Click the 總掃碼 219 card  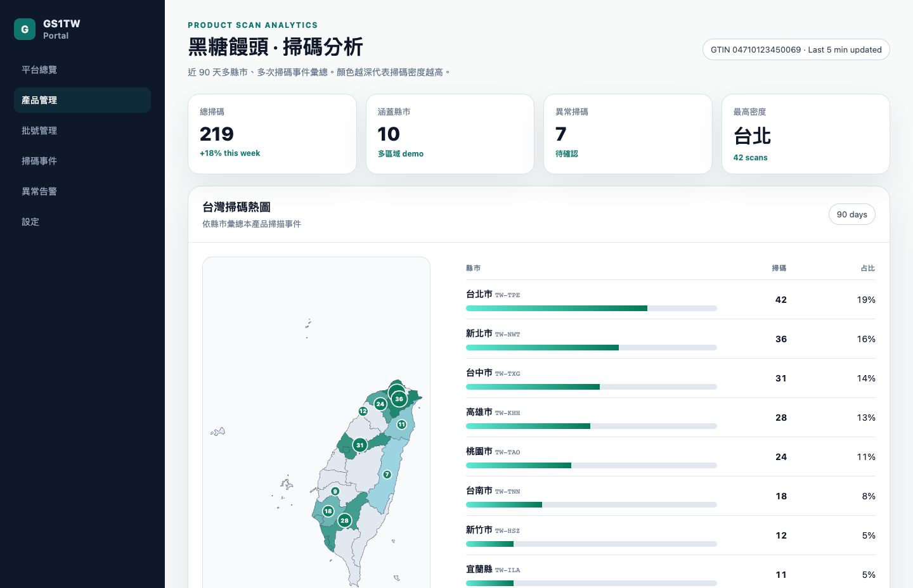point(272,134)
